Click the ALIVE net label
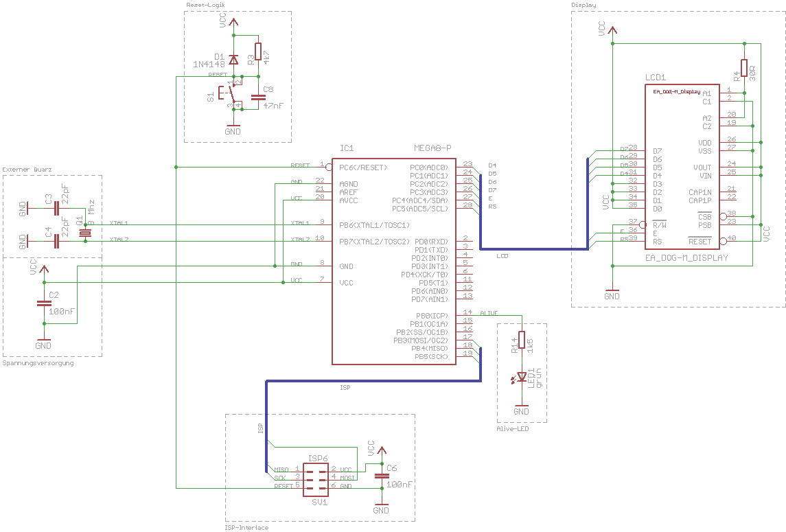The height and width of the screenshot is (532, 786). [x=489, y=313]
